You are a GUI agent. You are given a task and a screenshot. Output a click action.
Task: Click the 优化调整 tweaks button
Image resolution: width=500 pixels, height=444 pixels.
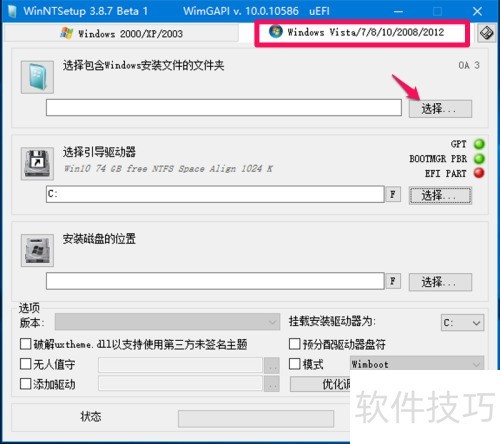click(x=320, y=384)
